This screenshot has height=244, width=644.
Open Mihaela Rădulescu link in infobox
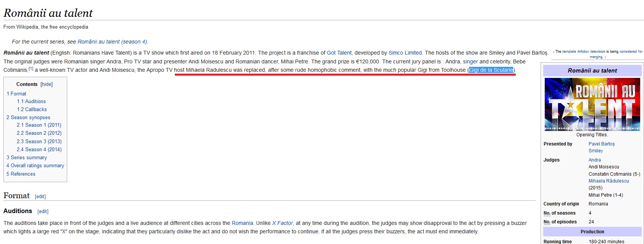coord(608,181)
